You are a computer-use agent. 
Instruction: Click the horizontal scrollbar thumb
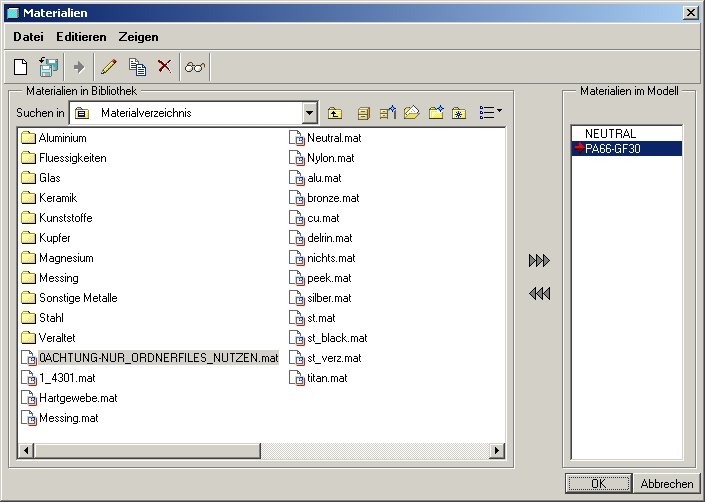coord(147,450)
